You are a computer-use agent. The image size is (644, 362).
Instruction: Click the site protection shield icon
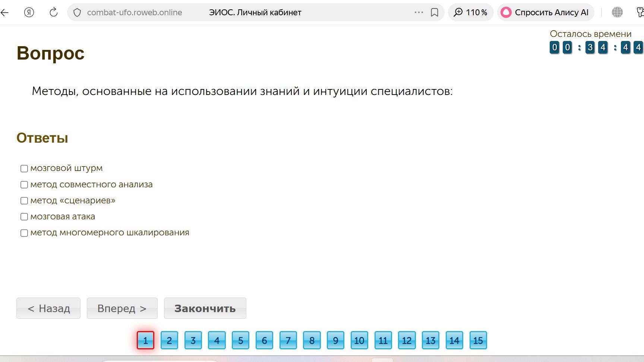[77, 13]
